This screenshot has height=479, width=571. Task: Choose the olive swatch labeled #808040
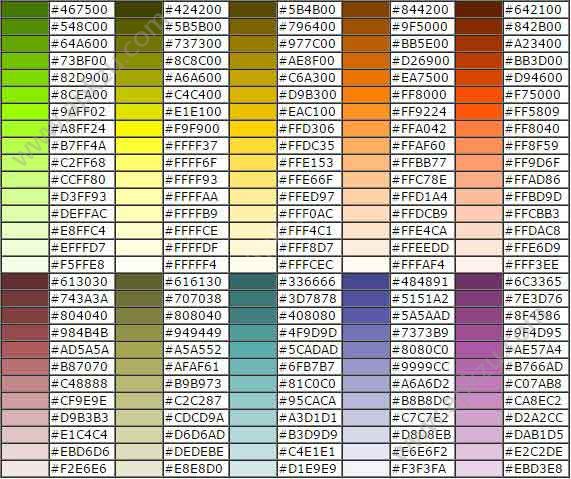139,315
